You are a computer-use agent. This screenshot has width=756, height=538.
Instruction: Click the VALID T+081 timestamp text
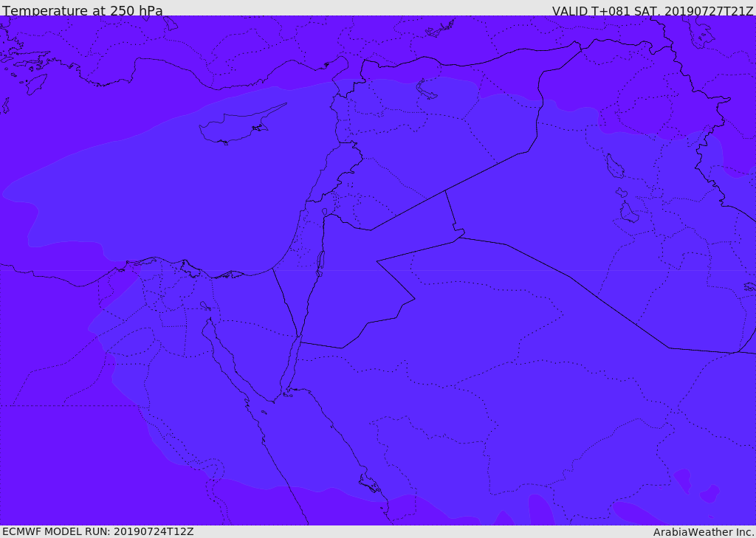click(653, 10)
